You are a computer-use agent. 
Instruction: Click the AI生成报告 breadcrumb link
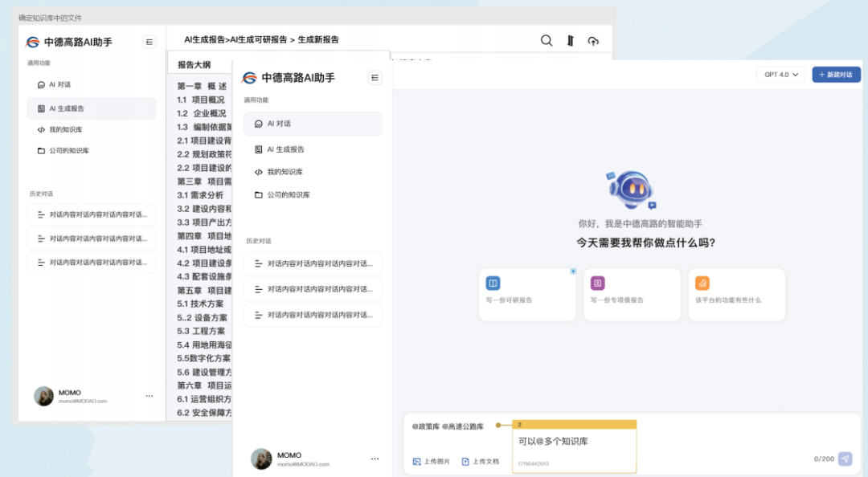pyautogui.click(x=204, y=40)
